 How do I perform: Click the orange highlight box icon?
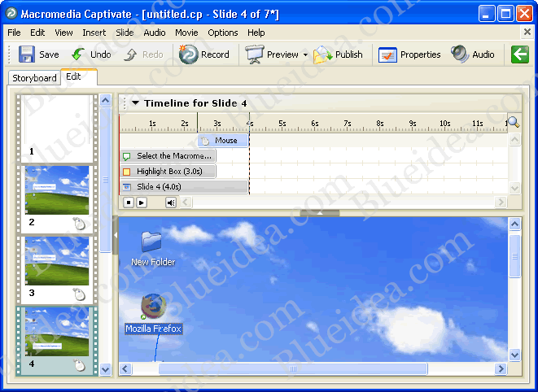click(x=127, y=172)
